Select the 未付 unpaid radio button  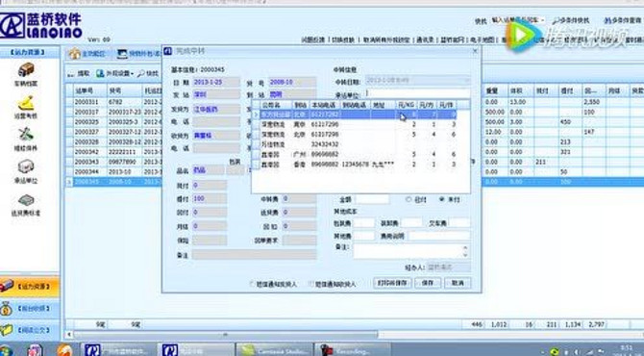click(442, 199)
